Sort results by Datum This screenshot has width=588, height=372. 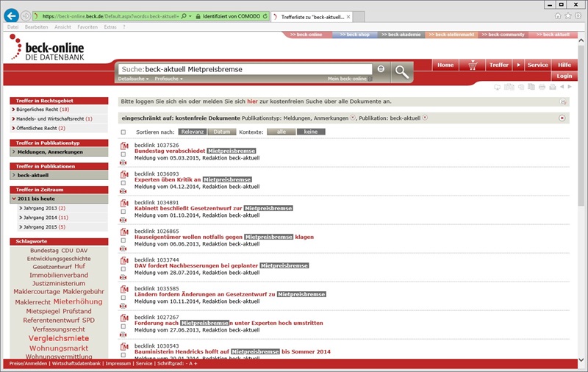(x=222, y=132)
